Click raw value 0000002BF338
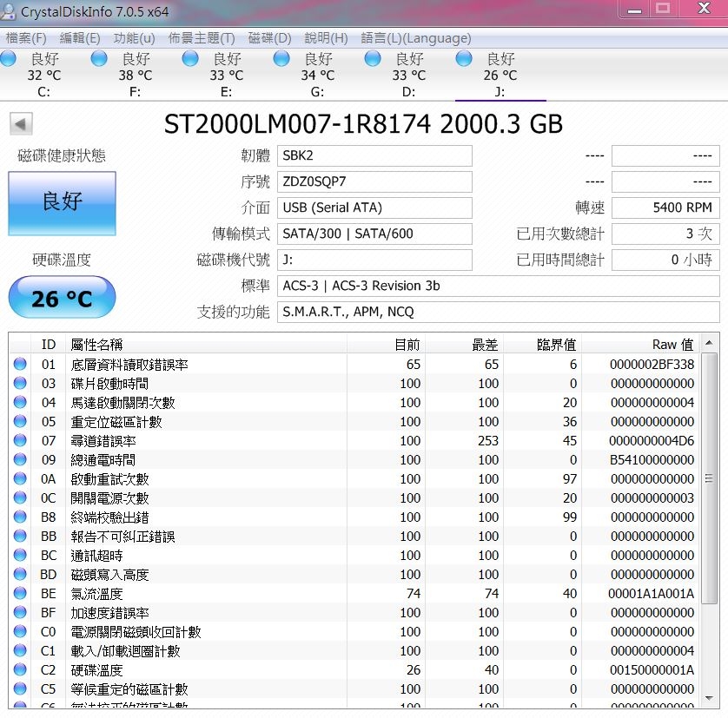The height and width of the screenshot is (718, 728). tap(652, 365)
